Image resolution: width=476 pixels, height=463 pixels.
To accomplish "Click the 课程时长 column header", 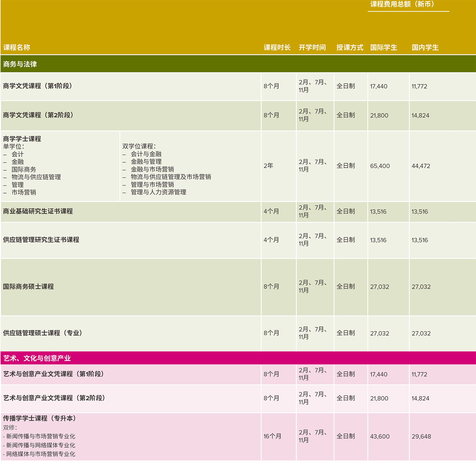I will pos(277,48).
